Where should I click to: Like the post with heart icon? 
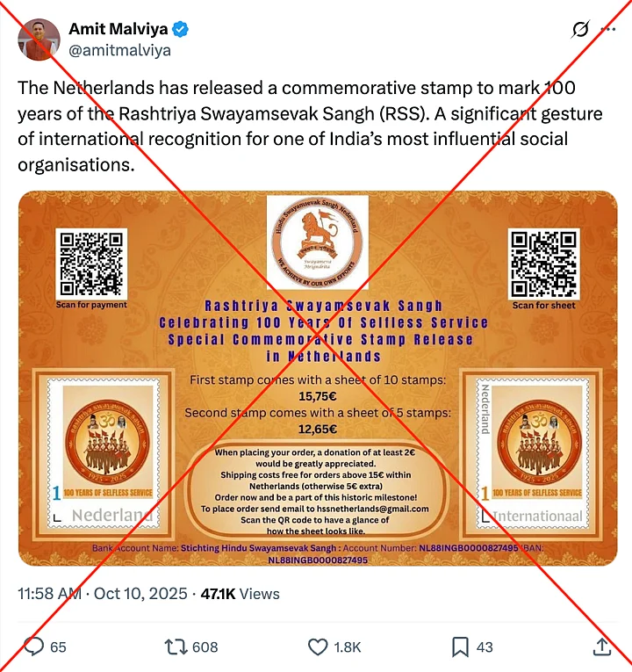point(318,647)
